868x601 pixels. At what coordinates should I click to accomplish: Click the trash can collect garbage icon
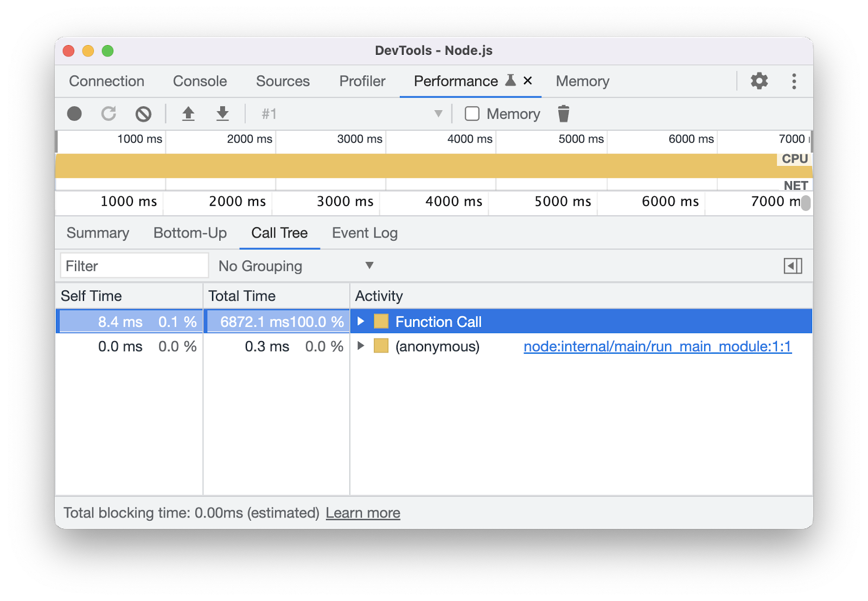point(564,114)
